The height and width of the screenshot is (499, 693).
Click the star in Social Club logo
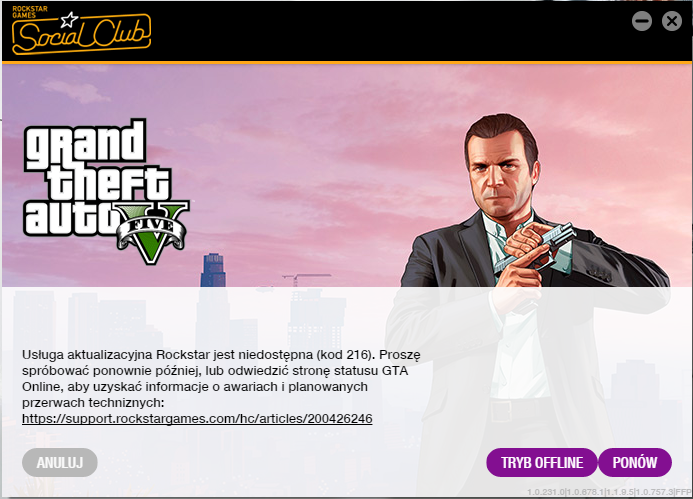pyautogui.click(x=69, y=19)
